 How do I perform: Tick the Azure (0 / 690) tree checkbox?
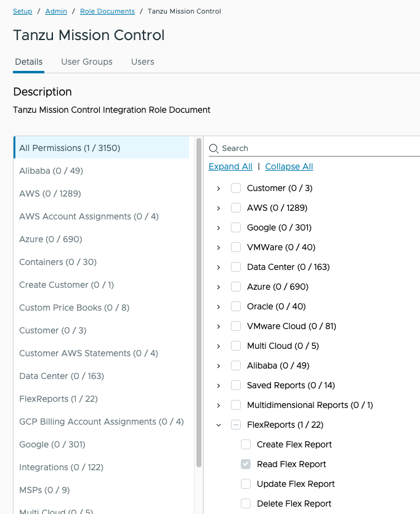tap(236, 287)
